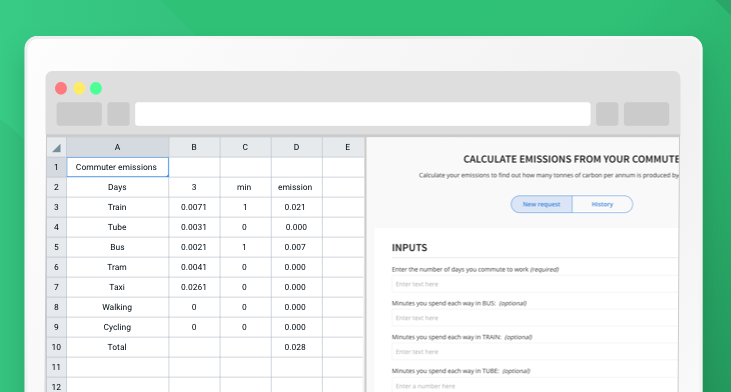The image size is (731, 392).
Task: Select column E header
Action: coord(344,147)
